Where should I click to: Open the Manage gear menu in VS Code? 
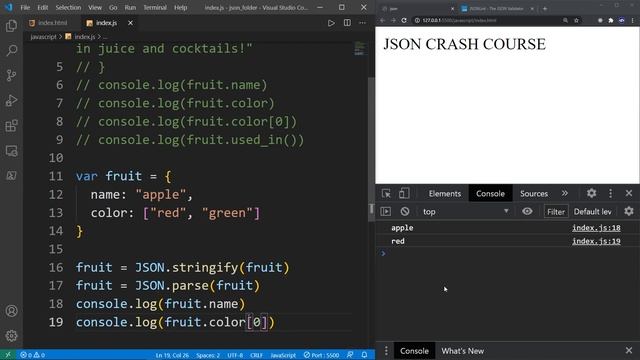[11, 336]
